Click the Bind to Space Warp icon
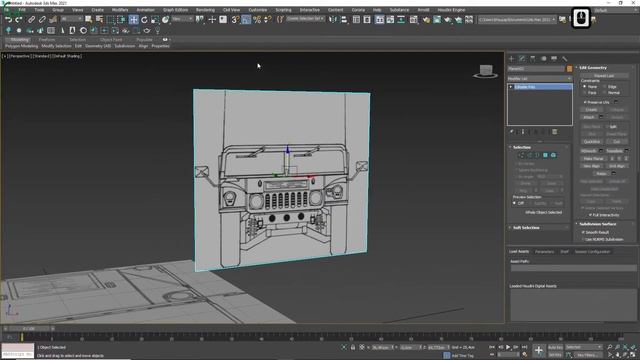Screen dimensions: 640x360 coord(53,19)
